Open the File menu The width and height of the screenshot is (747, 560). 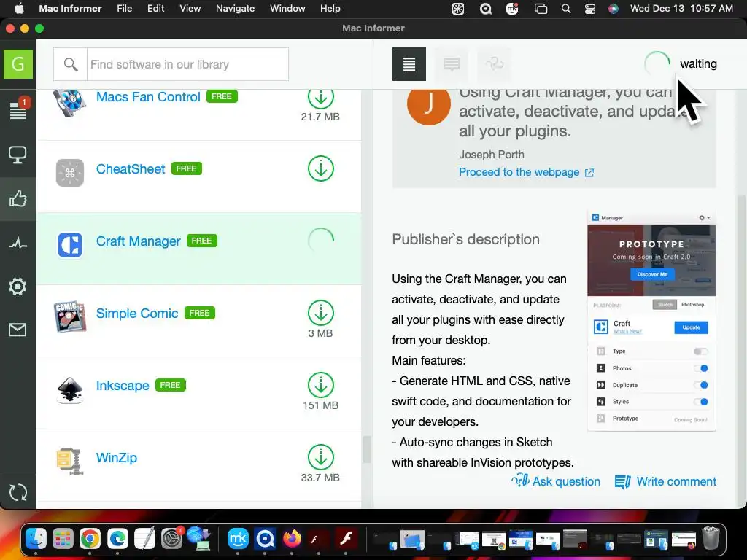tap(124, 9)
